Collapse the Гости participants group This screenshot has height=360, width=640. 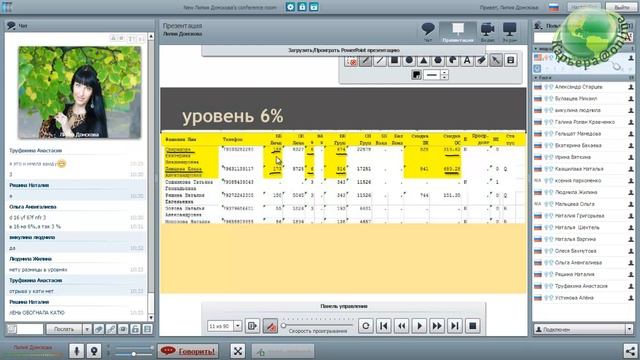click(x=536, y=78)
